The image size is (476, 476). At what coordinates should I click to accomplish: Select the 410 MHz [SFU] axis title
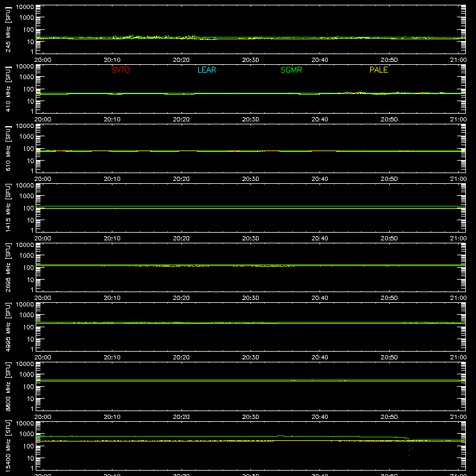click(x=8, y=89)
